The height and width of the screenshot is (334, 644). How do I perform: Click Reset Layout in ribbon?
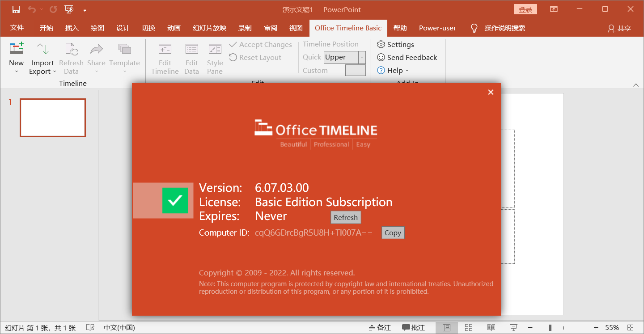(255, 57)
